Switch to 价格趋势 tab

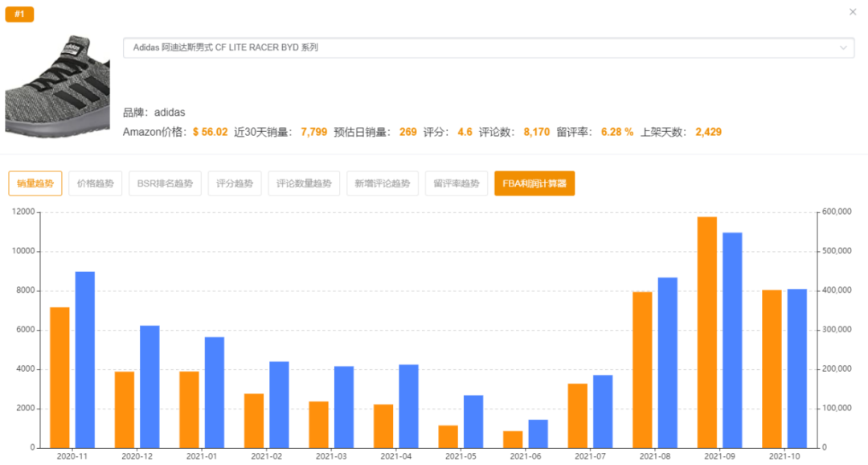click(x=95, y=183)
